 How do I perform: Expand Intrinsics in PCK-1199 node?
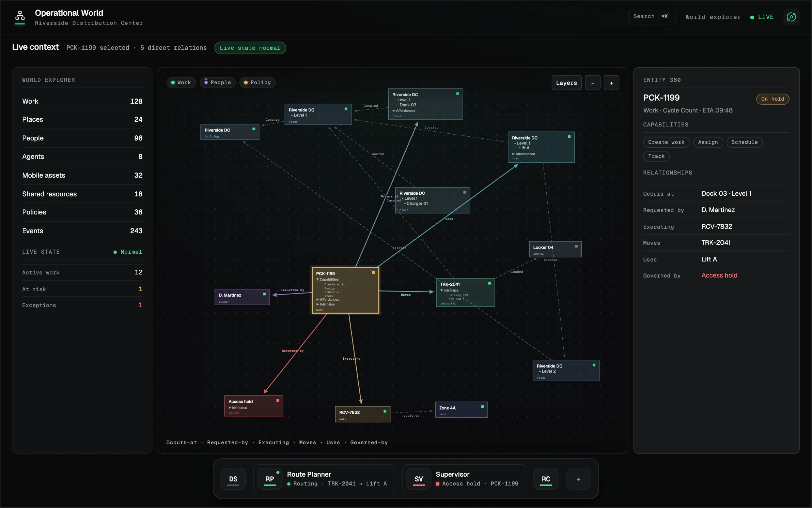point(326,304)
